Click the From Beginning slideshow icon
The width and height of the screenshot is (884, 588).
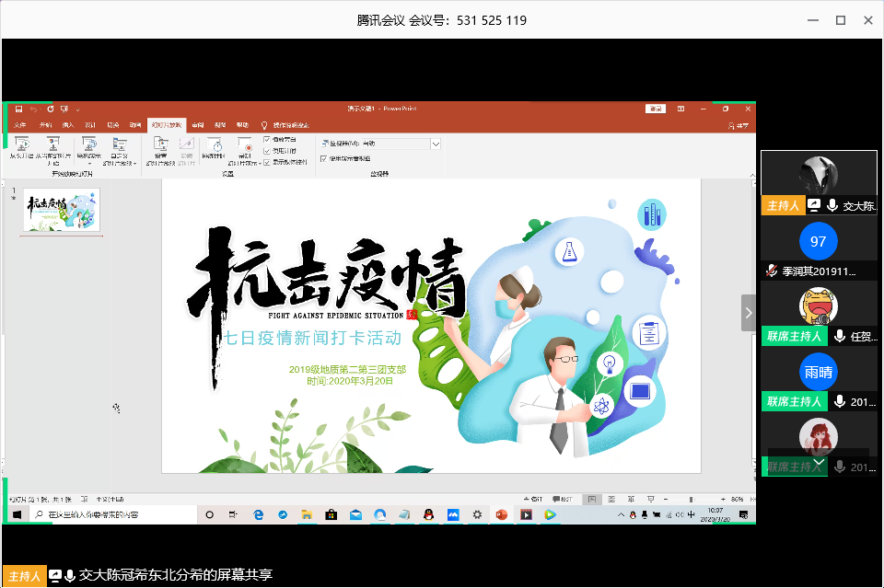pyautogui.click(x=21, y=144)
